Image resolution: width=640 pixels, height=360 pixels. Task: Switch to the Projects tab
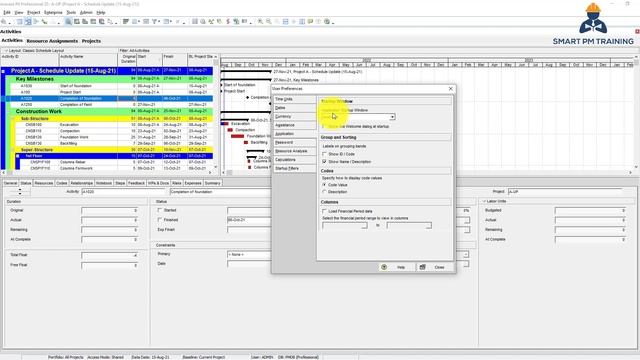[91, 41]
